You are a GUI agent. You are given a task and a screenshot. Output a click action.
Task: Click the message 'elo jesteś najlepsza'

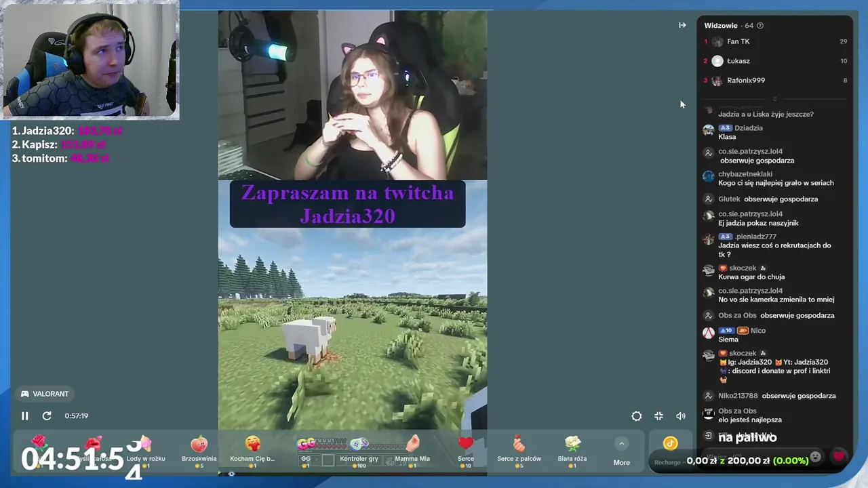pos(750,420)
